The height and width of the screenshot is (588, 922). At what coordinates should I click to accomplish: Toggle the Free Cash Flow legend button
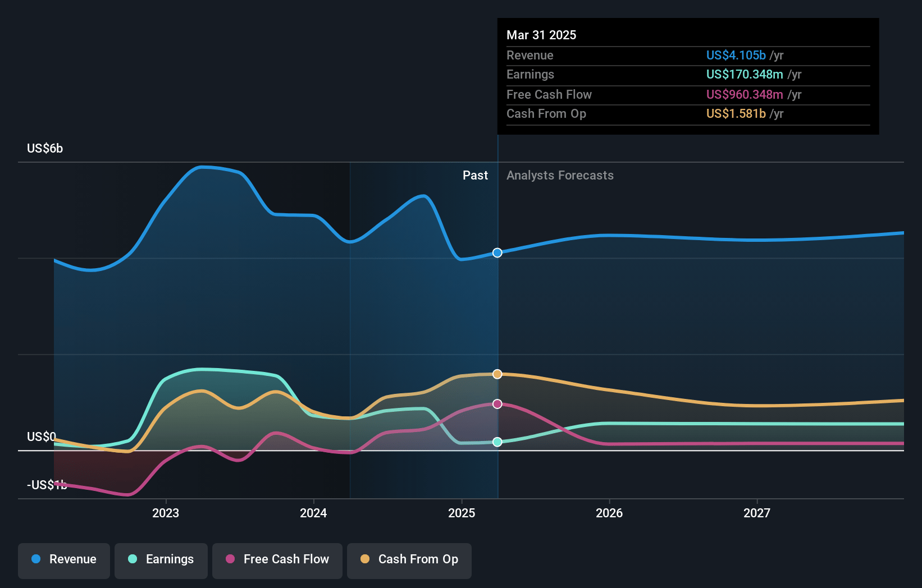coord(277,561)
